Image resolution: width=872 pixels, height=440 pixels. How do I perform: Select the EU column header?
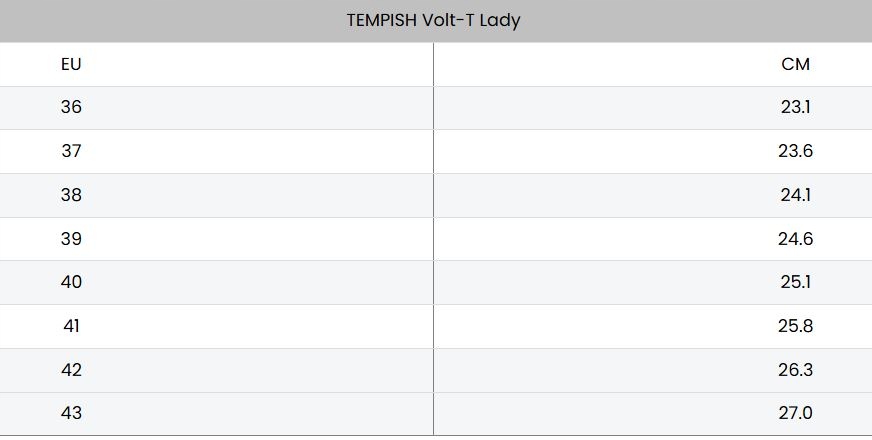pyautogui.click(x=71, y=64)
